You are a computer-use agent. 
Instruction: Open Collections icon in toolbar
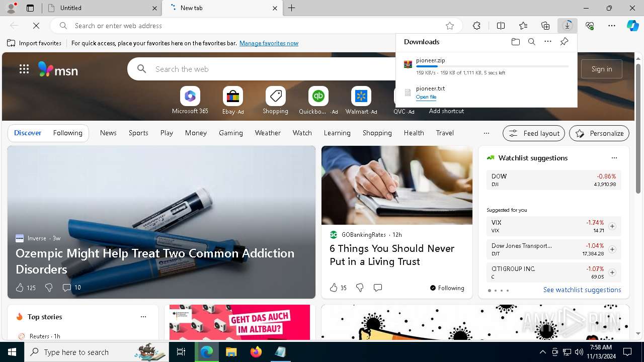point(545,26)
